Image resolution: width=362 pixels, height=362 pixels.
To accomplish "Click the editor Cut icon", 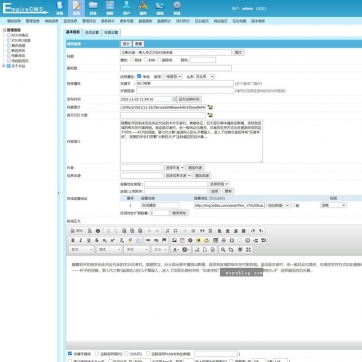I will (x=108, y=231).
